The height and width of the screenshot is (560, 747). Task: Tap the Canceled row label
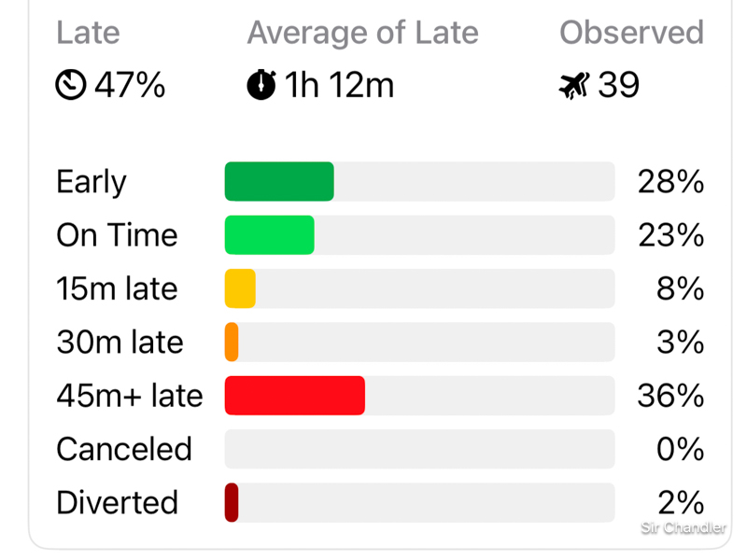coord(123,449)
